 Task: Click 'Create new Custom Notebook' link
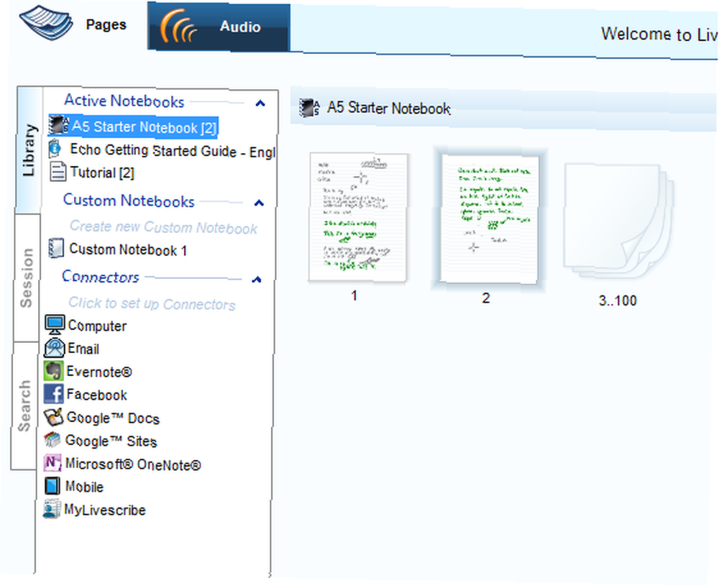coord(163,227)
